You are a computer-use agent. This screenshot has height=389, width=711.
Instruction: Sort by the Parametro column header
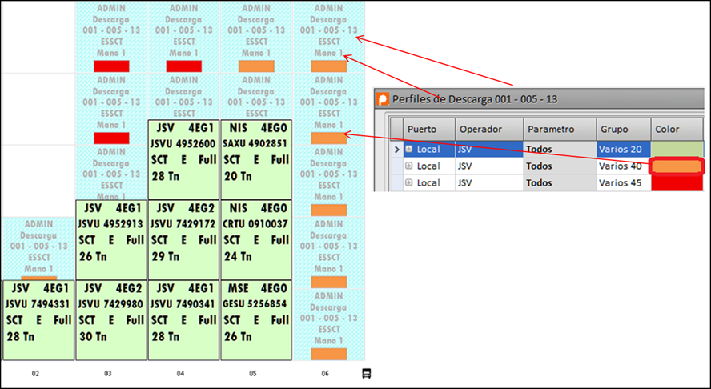tap(560, 129)
